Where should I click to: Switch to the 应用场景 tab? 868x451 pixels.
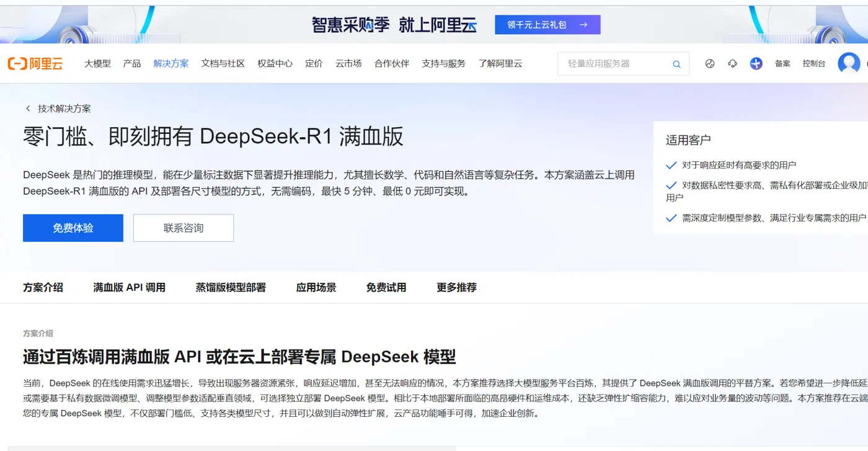pos(316,287)
